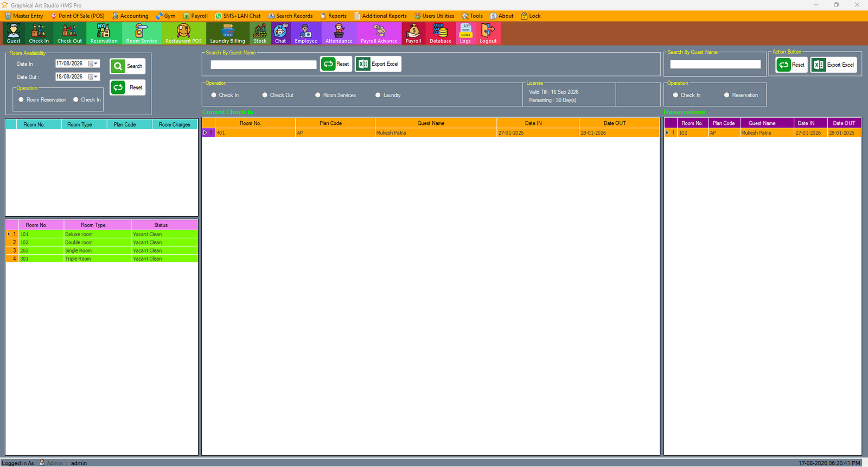The image size is (868, 467).
Task: Select room 203 Single Room row
Action: [x=102, y=250]
